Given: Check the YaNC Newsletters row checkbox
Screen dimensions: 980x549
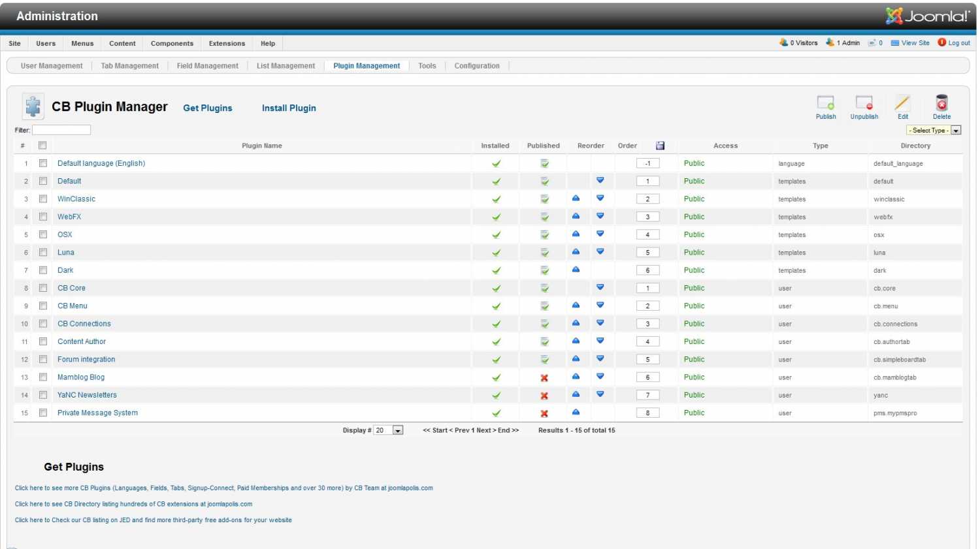Looking at the screenshot, I should pyautogui.click(x=42, y=395).
